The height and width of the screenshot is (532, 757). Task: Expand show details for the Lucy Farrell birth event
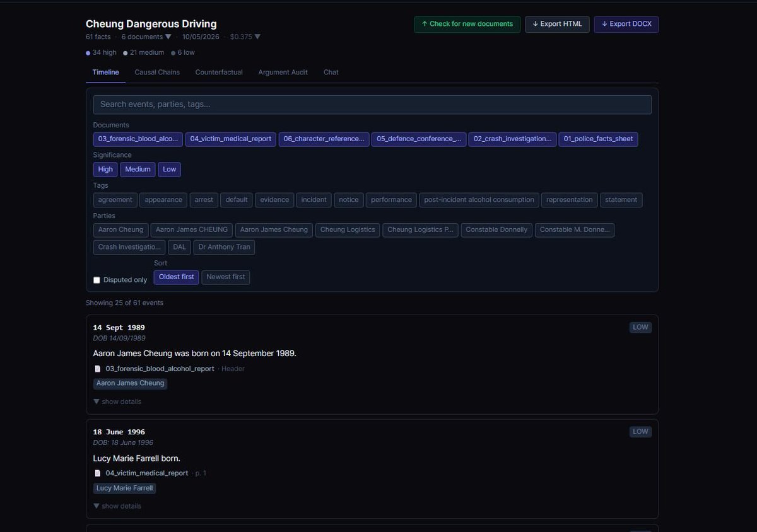pyautogui.click(x=117, y=506)
